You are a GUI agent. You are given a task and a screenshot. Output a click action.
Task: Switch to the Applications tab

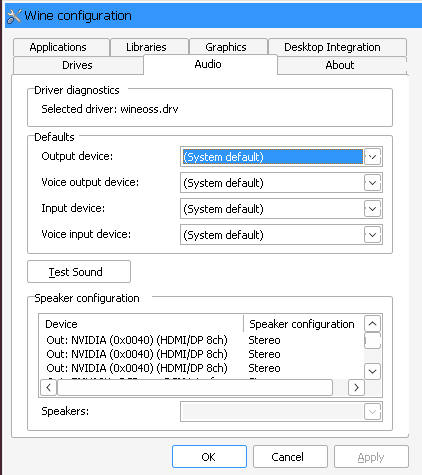pyautogui.click(x=61, y=47)
